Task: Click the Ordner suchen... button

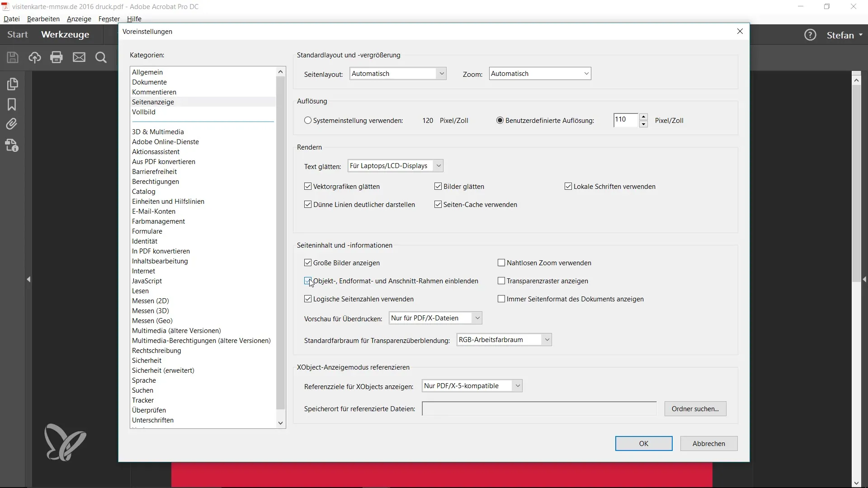Action: pos(695,409)
